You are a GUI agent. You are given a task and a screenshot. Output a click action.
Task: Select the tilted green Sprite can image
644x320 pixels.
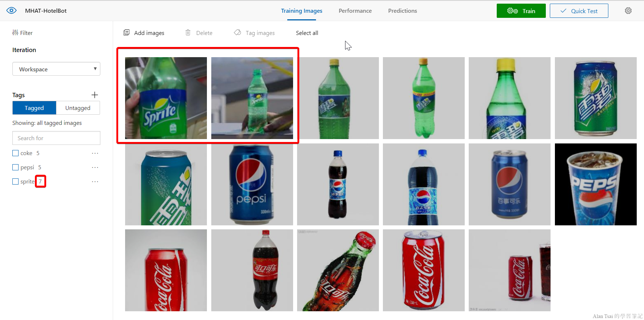(166, 184)
